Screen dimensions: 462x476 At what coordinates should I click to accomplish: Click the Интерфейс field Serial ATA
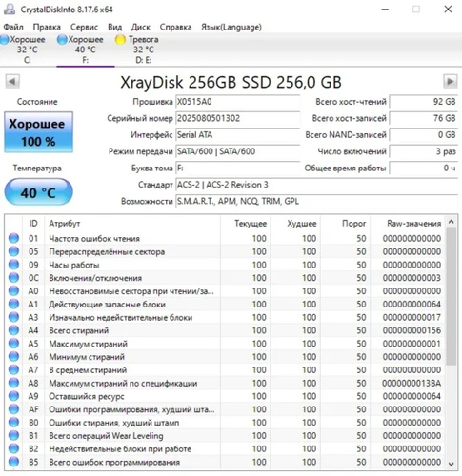pos(237,135)
